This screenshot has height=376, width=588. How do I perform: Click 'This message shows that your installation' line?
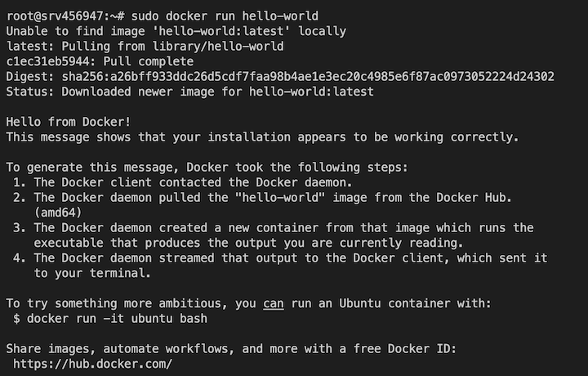tap(261, 137)
